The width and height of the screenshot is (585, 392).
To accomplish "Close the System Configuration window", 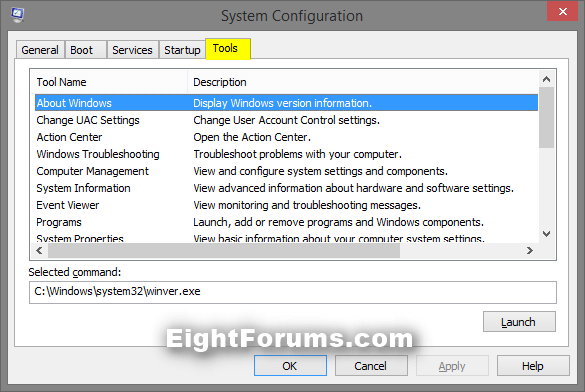I will tap(563, 12).
